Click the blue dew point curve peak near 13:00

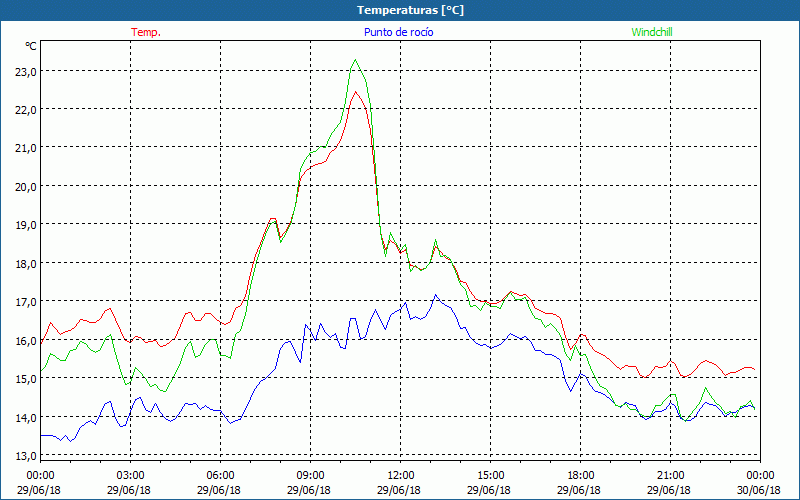[x=435, y=295]
